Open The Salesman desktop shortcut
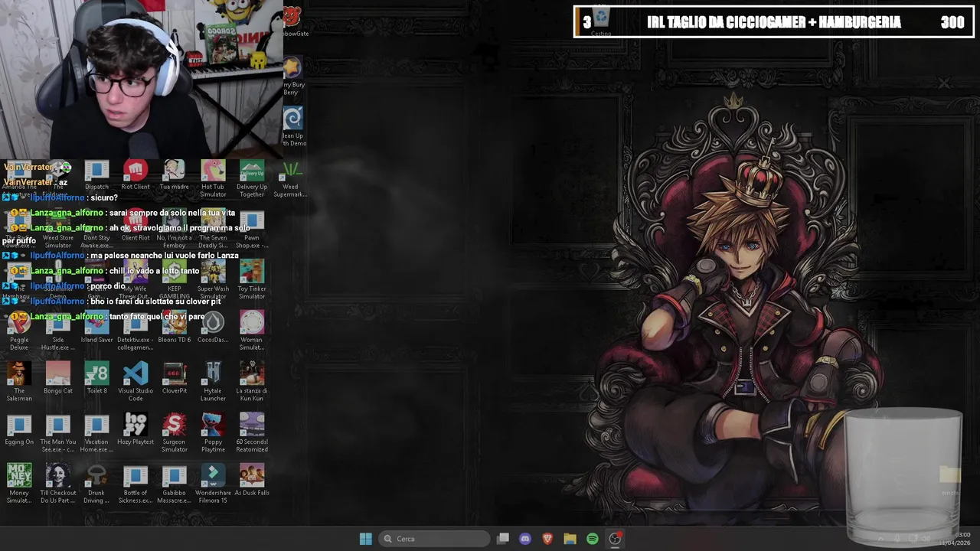Viewport: 980px width, 551px height. [x=19, y=383]
